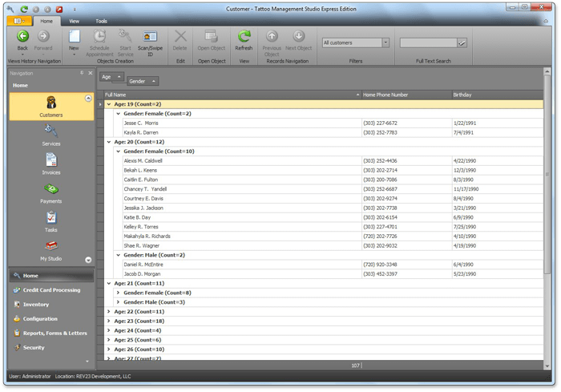Screen dimensions: 561x392
Task: Collapse the Age: 19 group
Action: [x=109, y=104]
